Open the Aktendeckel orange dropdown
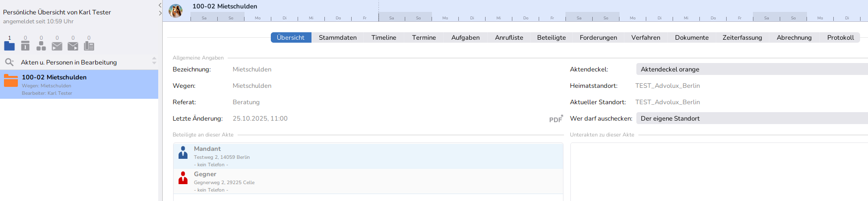Screen dimensions: 868x201 [x=751, y=69]
